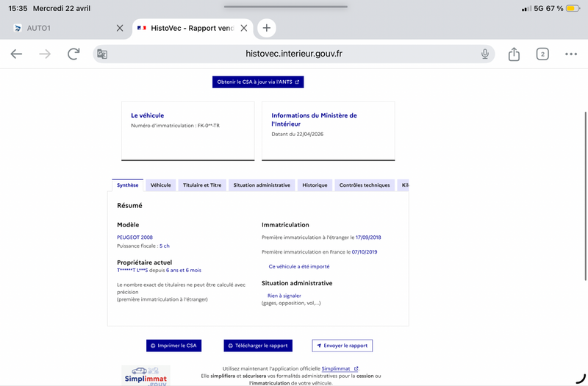This screenshot has width=588, height=386.
Task: Reload the page with the refresh icon
Action: (x=73, y=54)
